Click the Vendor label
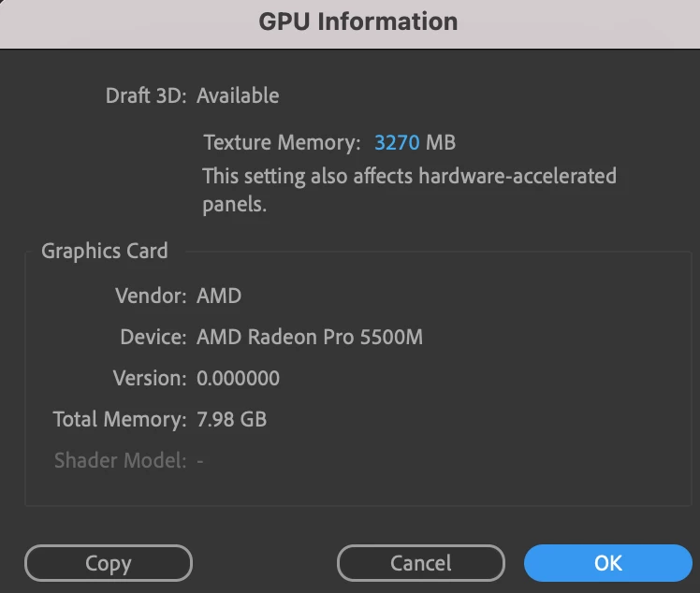The height and width of the screenshot is (593, 700). click(151, 296)
